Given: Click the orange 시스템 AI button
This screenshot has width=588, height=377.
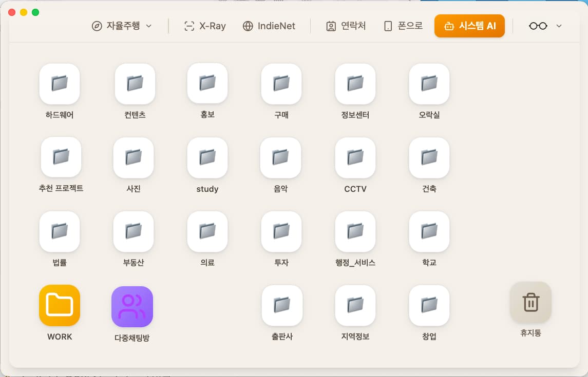Looking at the screenshot, I should [469, 26].
